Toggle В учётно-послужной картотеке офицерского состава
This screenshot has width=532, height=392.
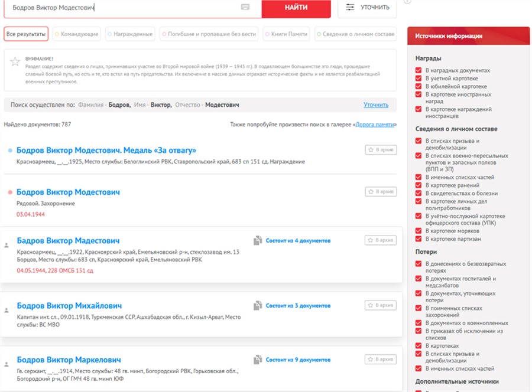point(419,216)
